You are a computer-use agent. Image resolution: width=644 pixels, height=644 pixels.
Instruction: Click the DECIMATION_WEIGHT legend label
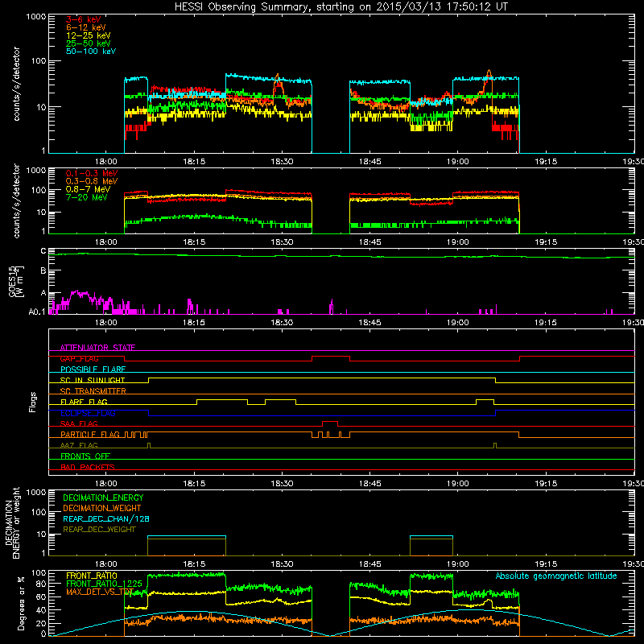[x=102, y=508]
